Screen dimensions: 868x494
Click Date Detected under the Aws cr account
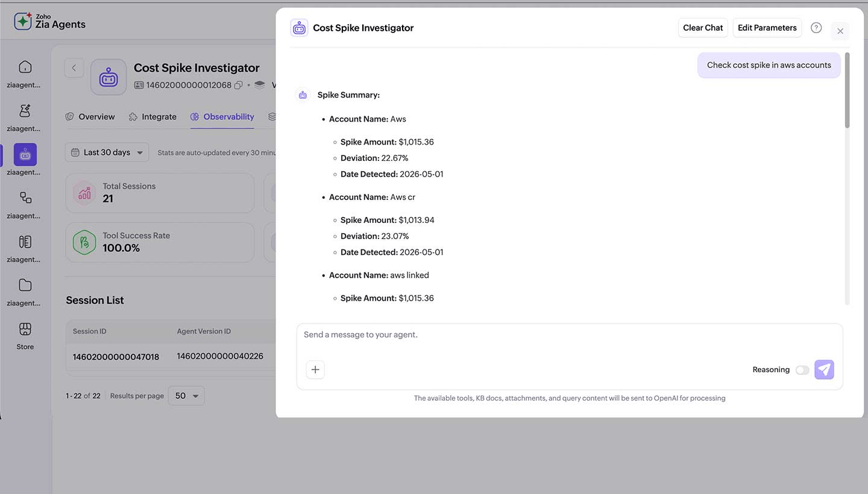tap(392, 252)
